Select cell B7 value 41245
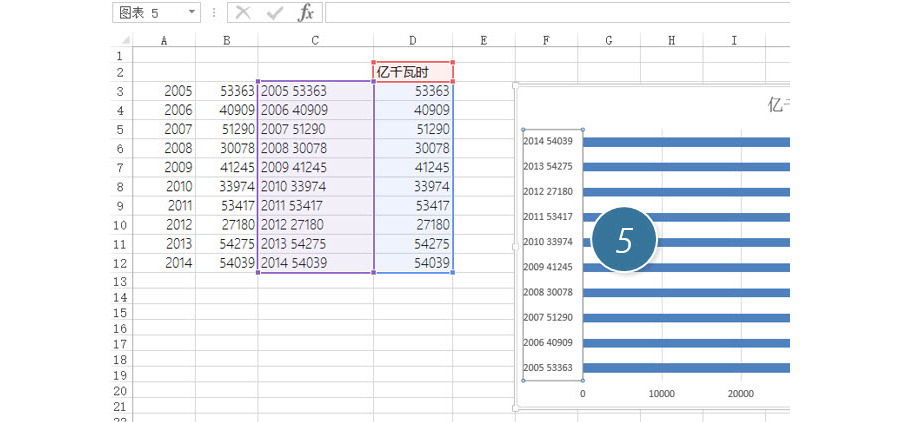900x422 pixels. [x=227, y=168]
